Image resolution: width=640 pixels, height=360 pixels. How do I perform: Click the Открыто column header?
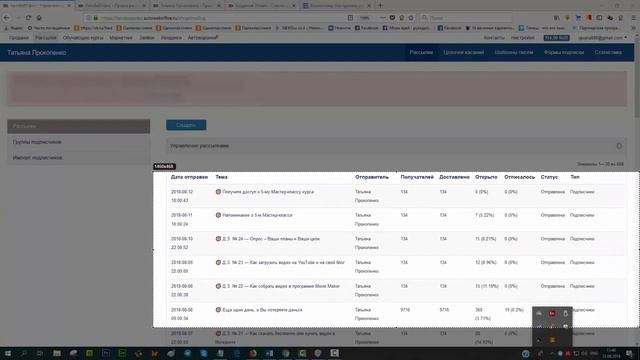point(486,177)
